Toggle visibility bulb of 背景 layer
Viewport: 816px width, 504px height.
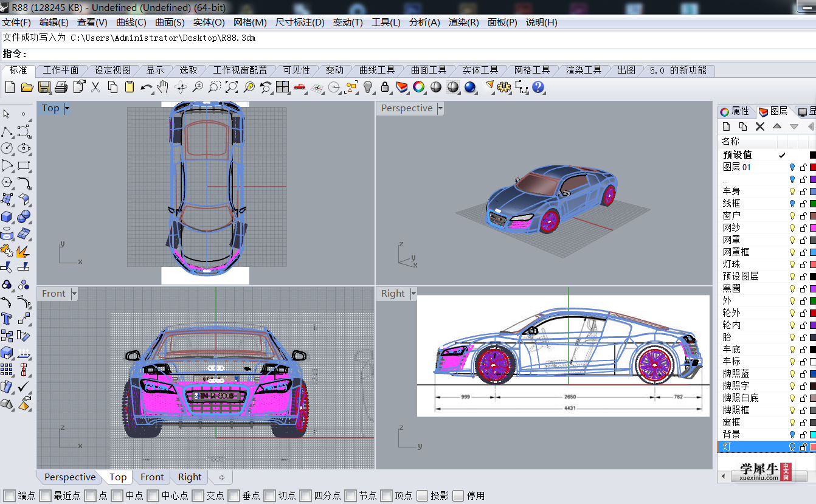(792, 435)
